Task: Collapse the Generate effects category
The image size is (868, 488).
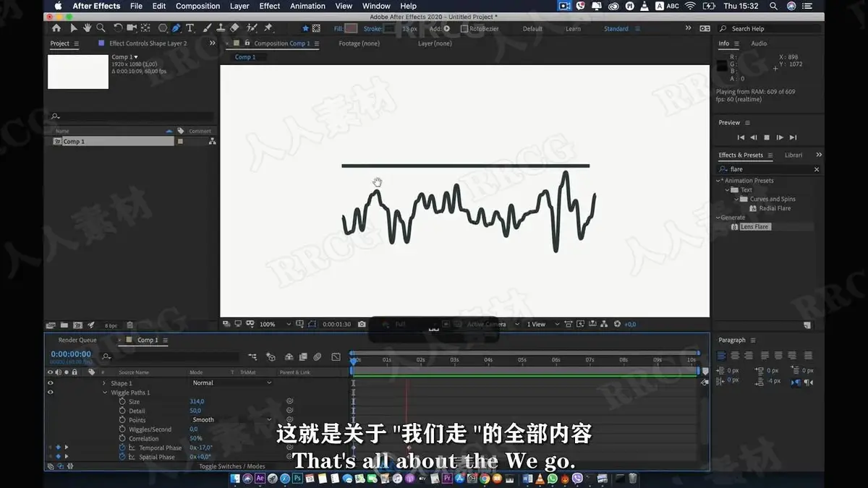Action: [x=719, y=218]
